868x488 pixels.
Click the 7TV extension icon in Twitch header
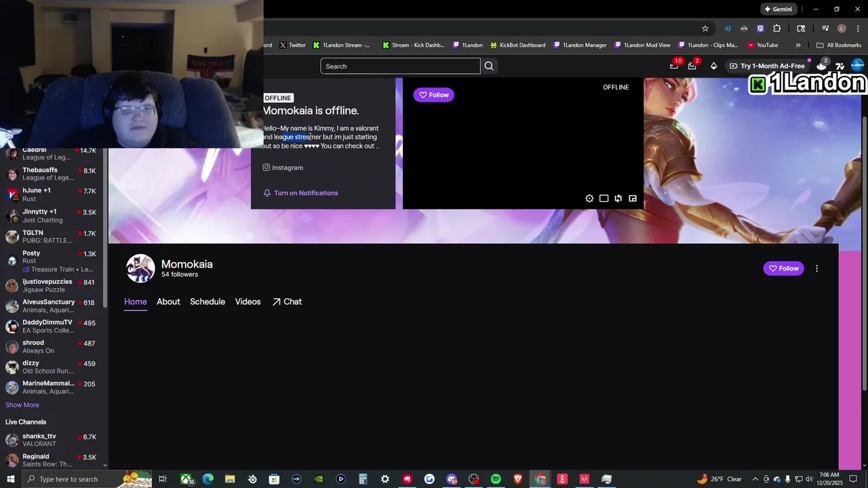840,66
